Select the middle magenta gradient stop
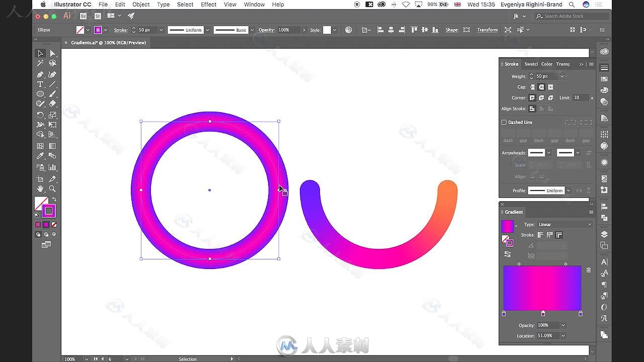This screenshot has width=644, height=362. [x=543, y=314]
